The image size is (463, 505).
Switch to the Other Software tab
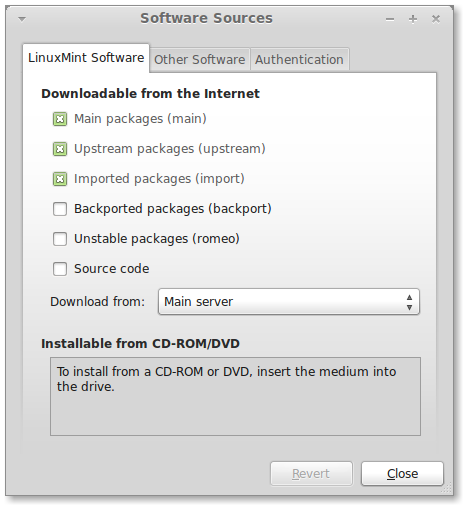200,60
